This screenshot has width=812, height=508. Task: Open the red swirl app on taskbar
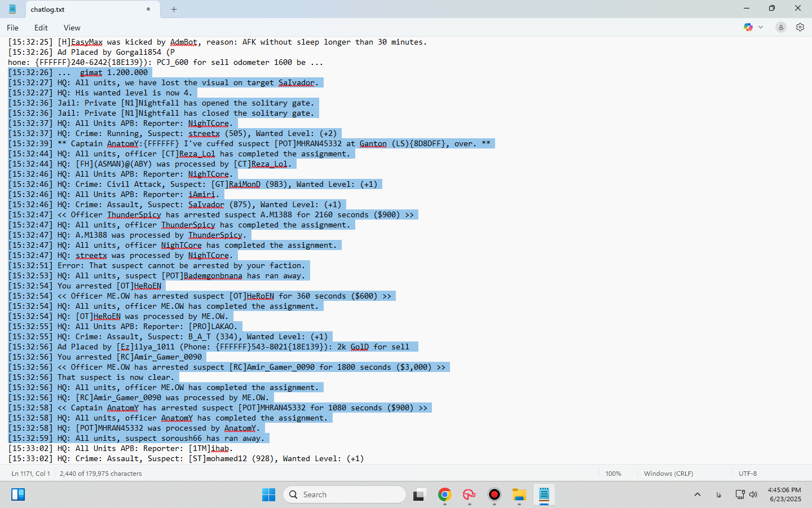[470, 494]
